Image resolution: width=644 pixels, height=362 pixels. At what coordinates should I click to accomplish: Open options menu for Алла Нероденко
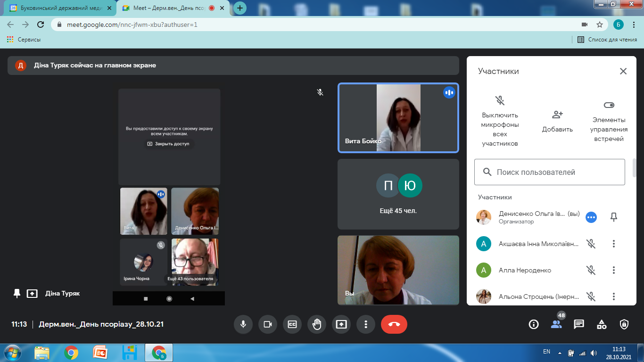(x=613, y=270)
